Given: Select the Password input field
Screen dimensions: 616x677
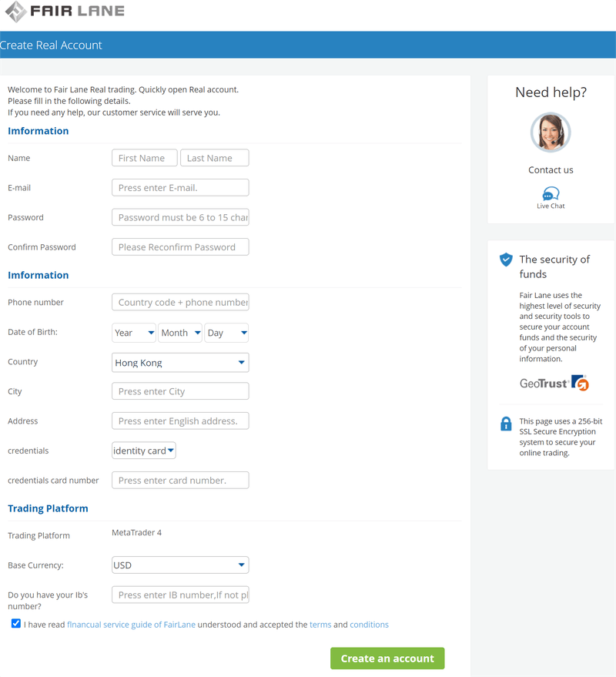Looking at the screenshot, I should pos(180,217).
